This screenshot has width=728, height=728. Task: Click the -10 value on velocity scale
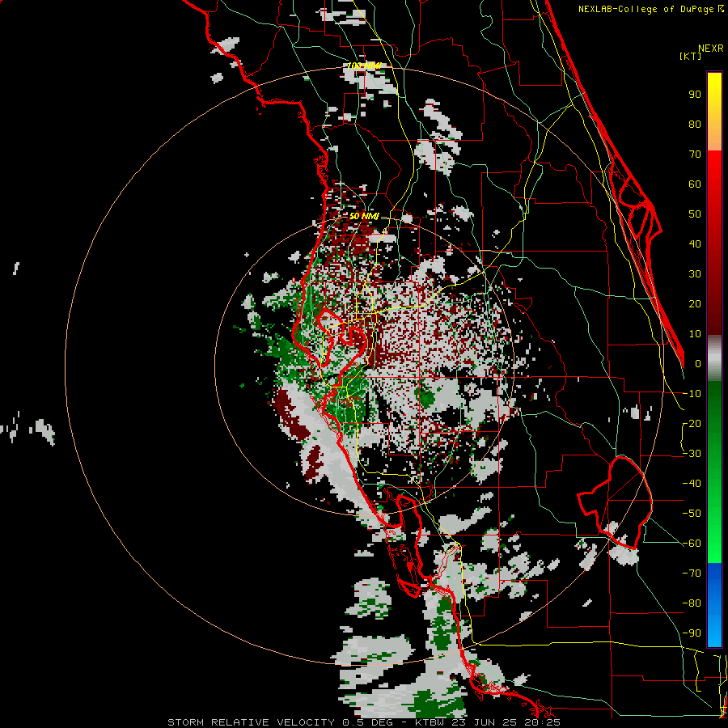click(692, 394)
